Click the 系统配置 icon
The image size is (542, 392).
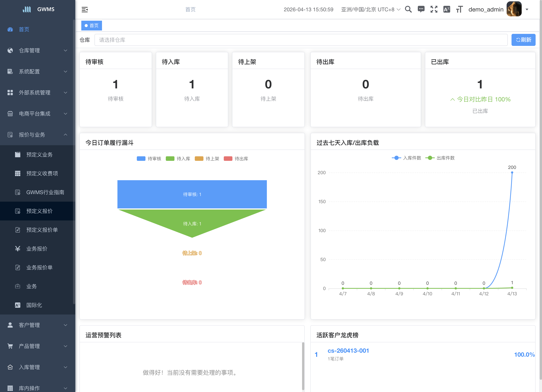tap(10, 71)
